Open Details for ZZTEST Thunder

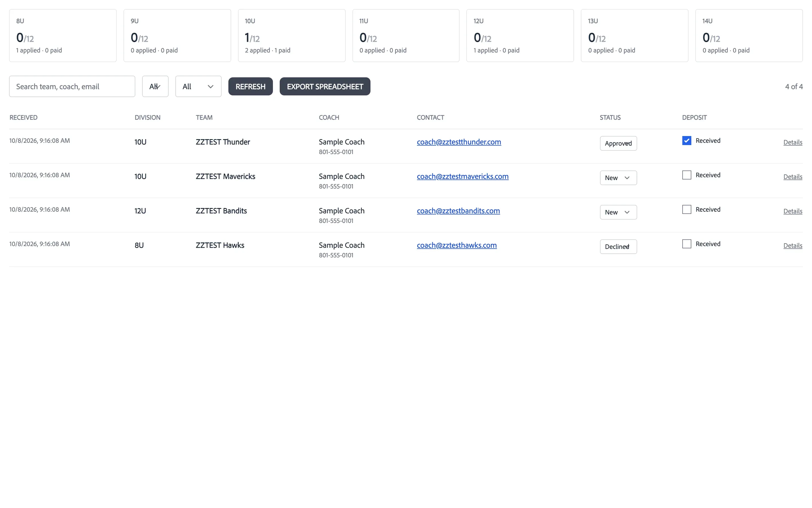[793, 143]
